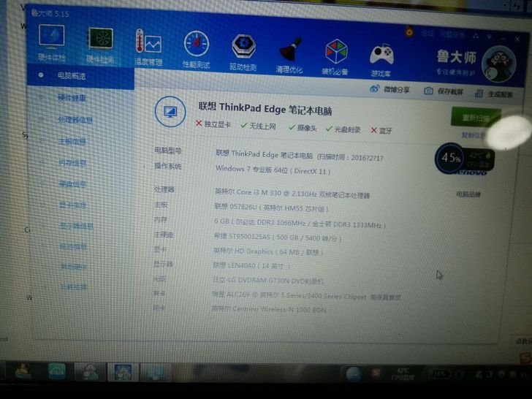Image resolution: width=532 pixels, height=399 pixels.
Task: Click Windows 7 专业版 64位 operating system text
Action: (x=273, y=170)
